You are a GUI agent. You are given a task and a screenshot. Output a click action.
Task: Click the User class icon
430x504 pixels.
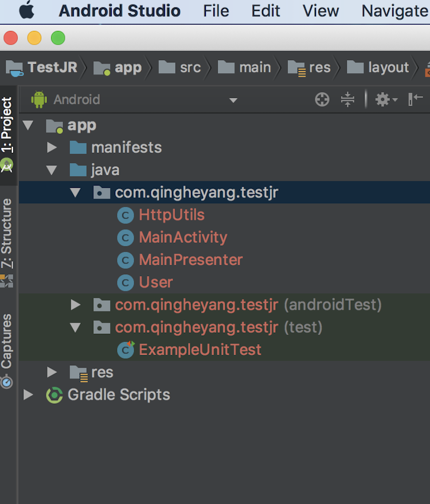[x=126, y=283]
